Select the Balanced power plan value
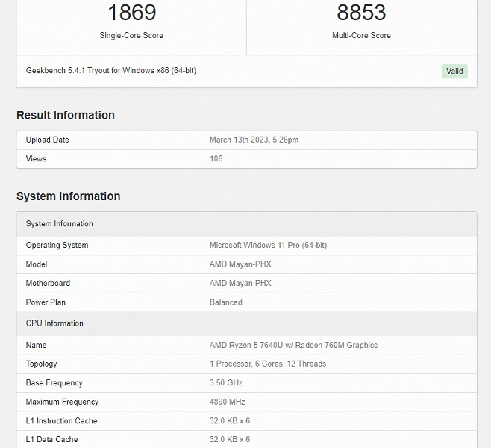The width and height of the screenshot is (491, 448). (x=226, y=302)
